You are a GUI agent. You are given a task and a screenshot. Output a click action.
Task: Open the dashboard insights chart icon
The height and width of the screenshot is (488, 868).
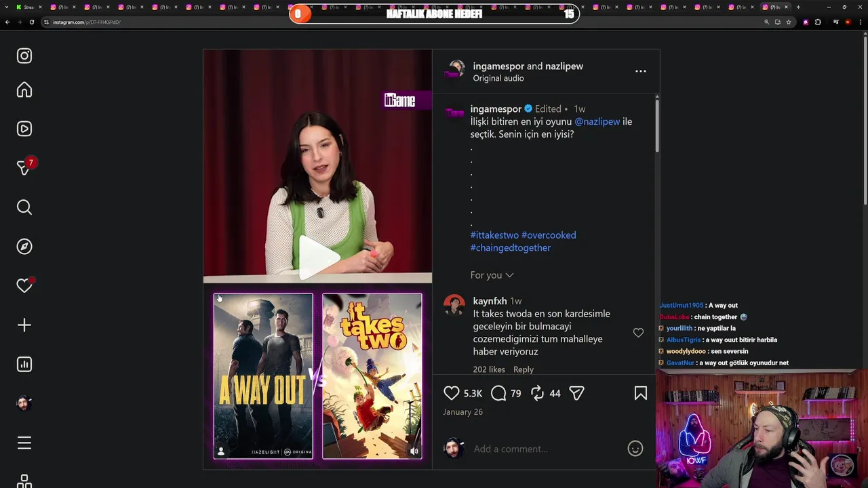24,365
